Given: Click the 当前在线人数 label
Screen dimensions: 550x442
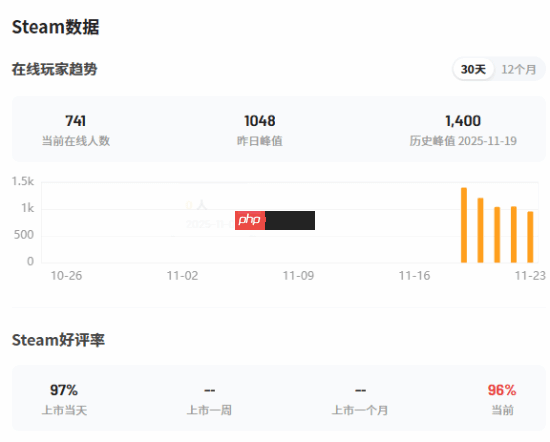Looking at the screenshot, I should point(76,141).
